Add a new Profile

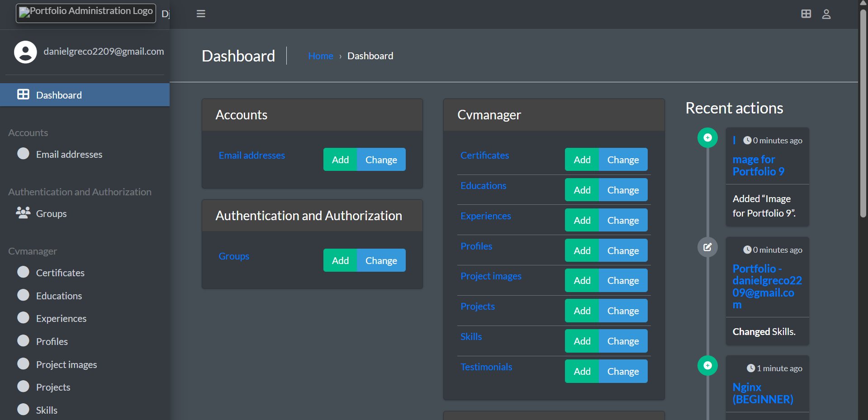pyautogui.click(x=582, y=250)
